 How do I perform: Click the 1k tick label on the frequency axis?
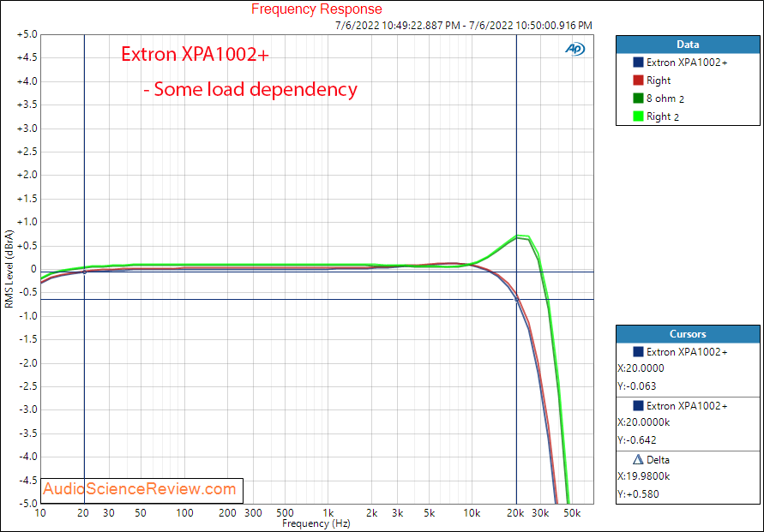click(328, 513)
